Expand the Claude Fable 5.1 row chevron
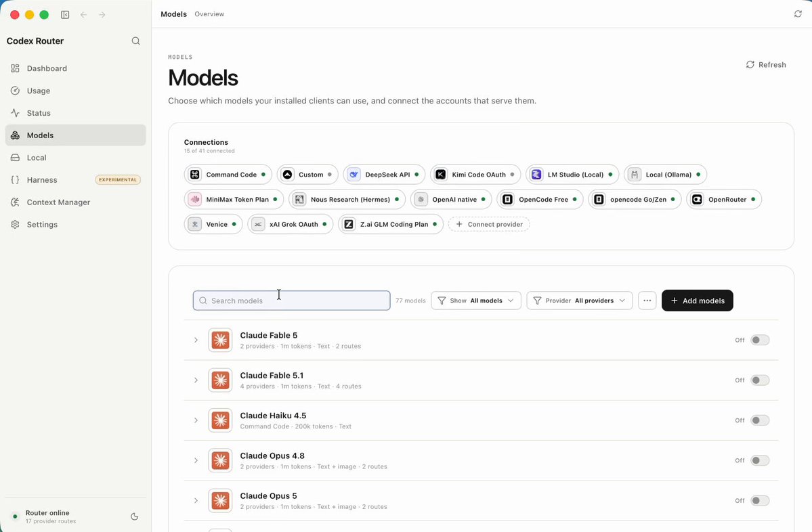Image resolution: width=812 pixels, height=532 pixels. [196, 380]
